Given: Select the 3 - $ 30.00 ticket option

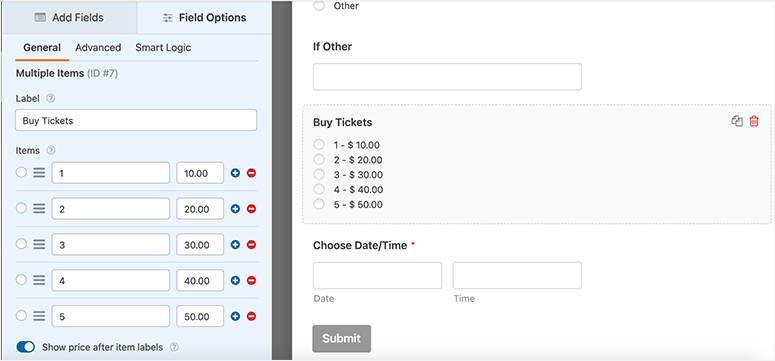Looking at the screenshot, I should point(319,174).
